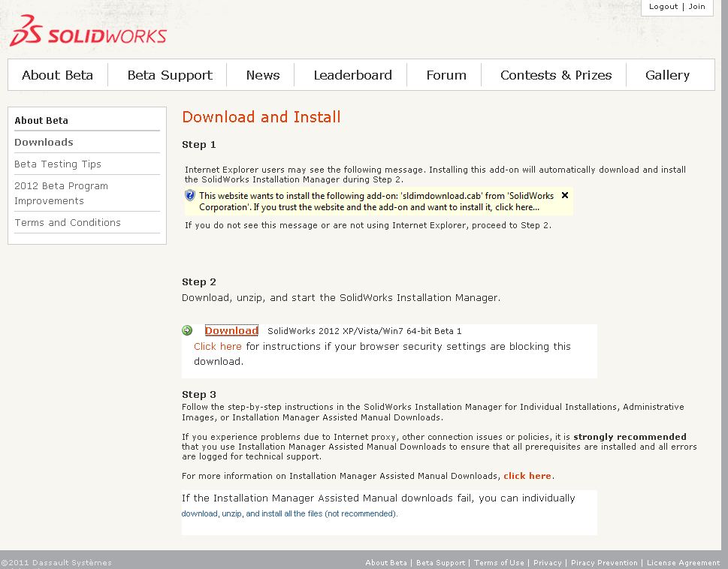Open the About Beta top menu

(x=58, y=75)
